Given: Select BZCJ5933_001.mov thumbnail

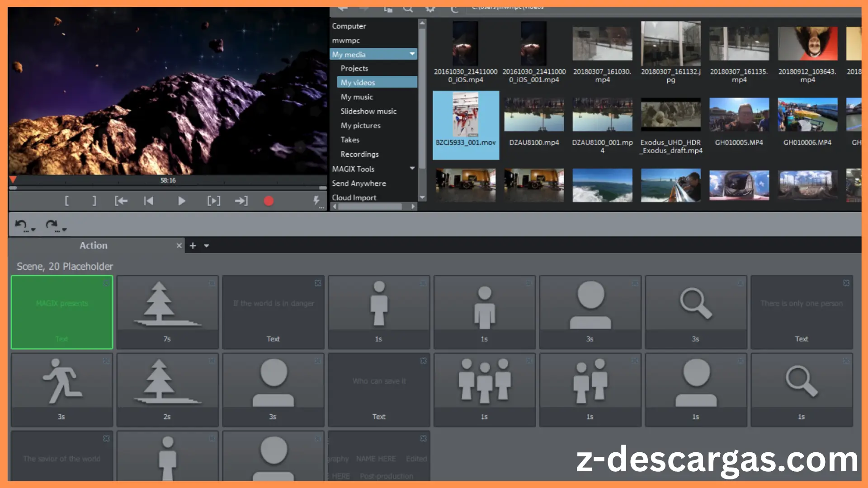Looking at the screenshot, I should click(x=466, y=125).
